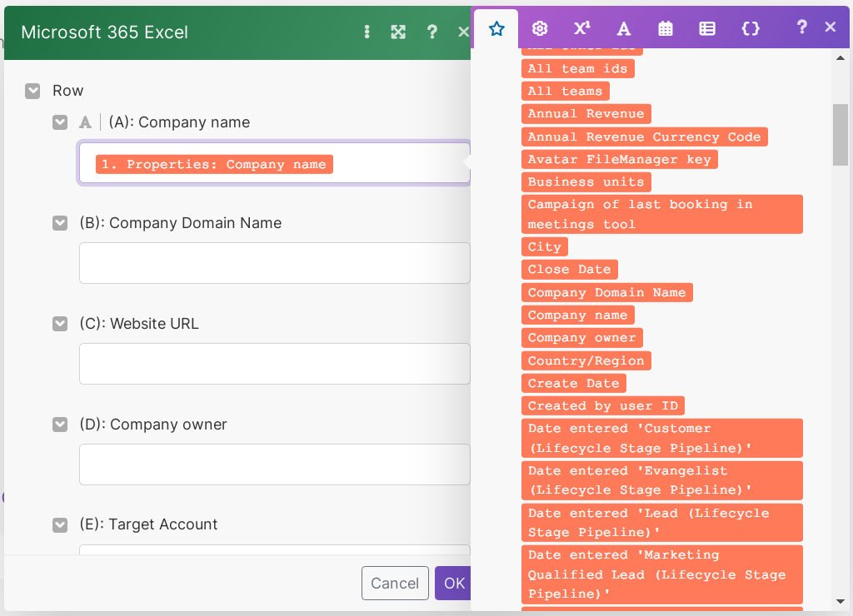
Task: Insert the City variable
Action: pyautogui.click(x=545, y=247)
